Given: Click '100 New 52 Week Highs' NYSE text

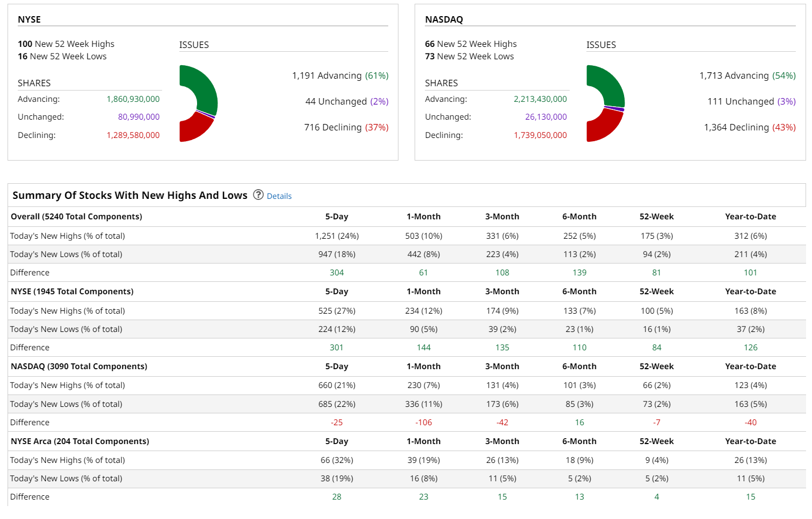Looking at the screenshot, I should (66, 44).
